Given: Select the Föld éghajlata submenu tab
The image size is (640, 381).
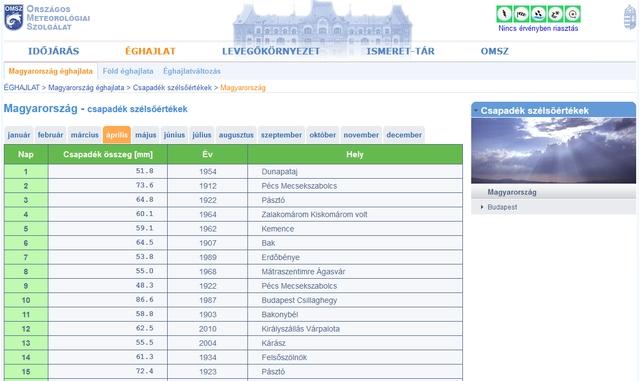Looking at the screenshot, I should coord(128,71).
